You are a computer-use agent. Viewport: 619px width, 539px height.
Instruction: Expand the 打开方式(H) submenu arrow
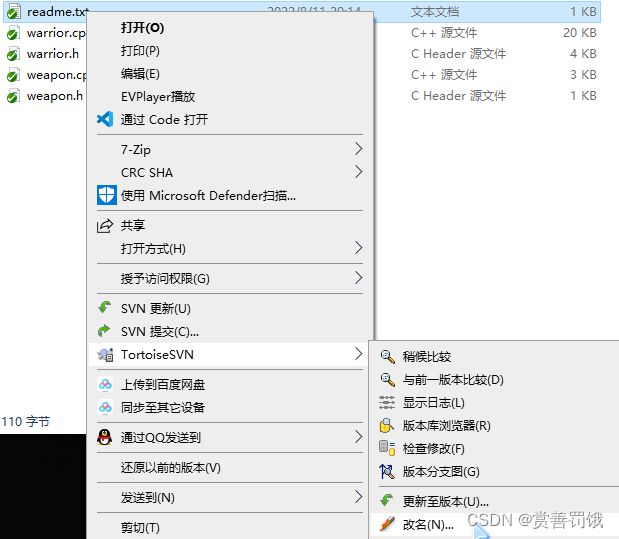[358, 248]
